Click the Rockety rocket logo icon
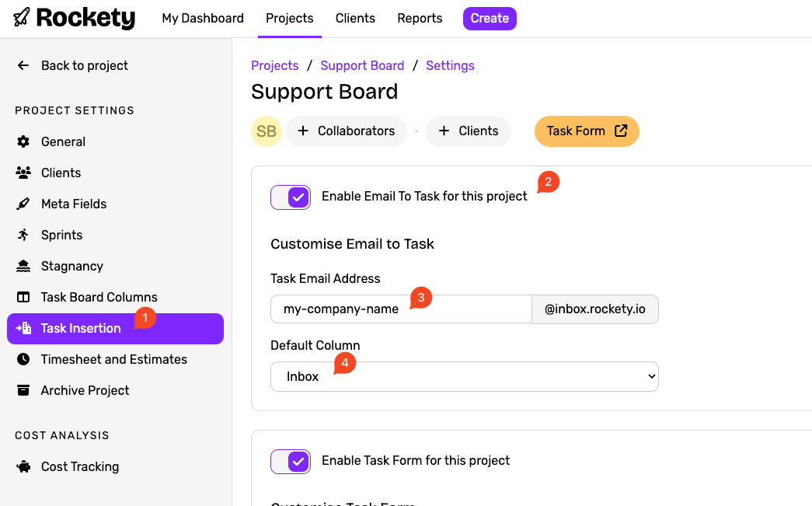Image resolution: width=812 pixels, height=506 pixels. (x=21, y=18)
